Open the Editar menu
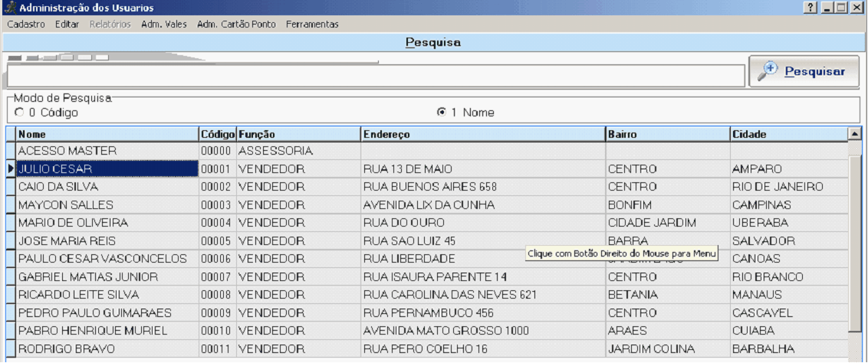 click(67, 25)
